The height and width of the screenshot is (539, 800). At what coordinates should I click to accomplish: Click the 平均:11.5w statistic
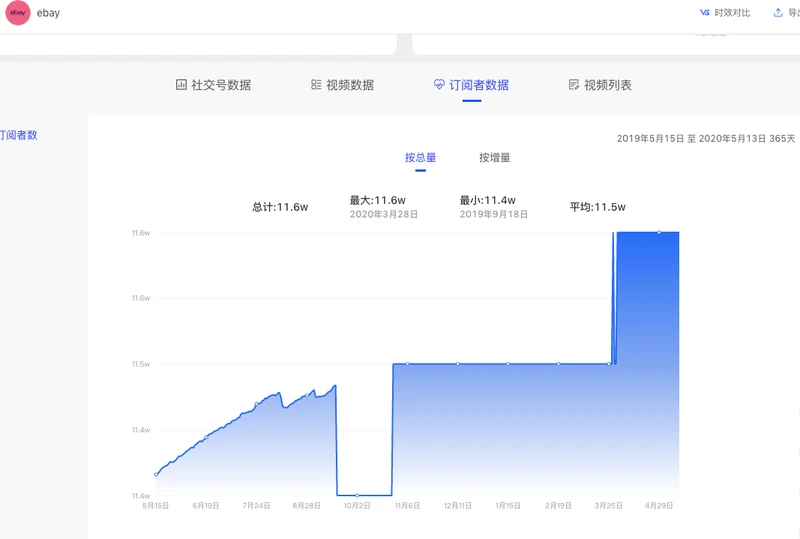[x=597, y=207]
